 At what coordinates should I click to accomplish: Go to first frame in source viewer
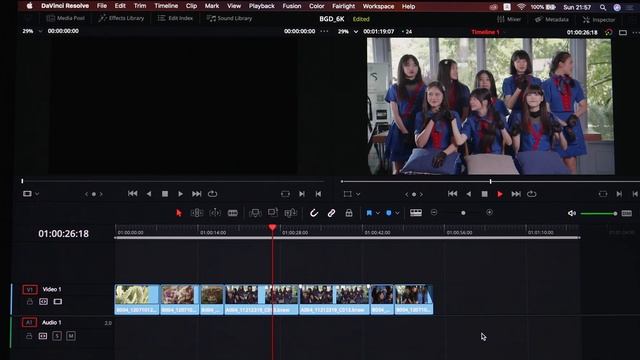coord(132,193)
